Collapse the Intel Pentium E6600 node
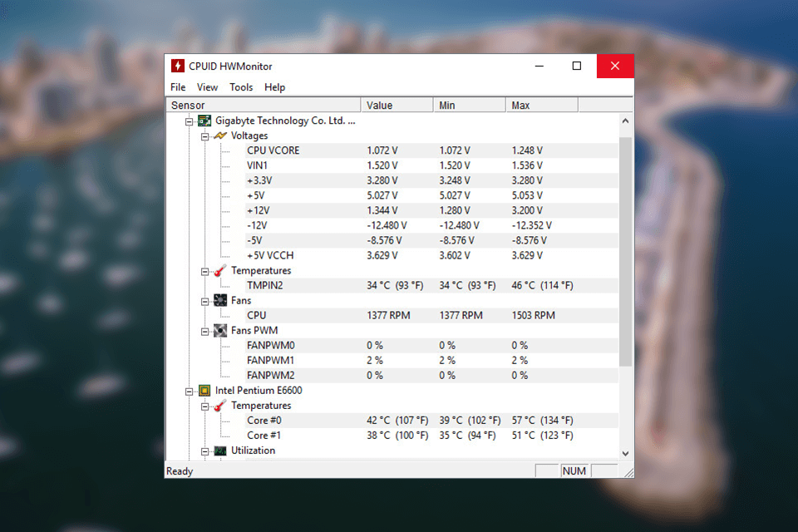Image resolution: width=798 pixels, height=532 pixels. point(190,390)
